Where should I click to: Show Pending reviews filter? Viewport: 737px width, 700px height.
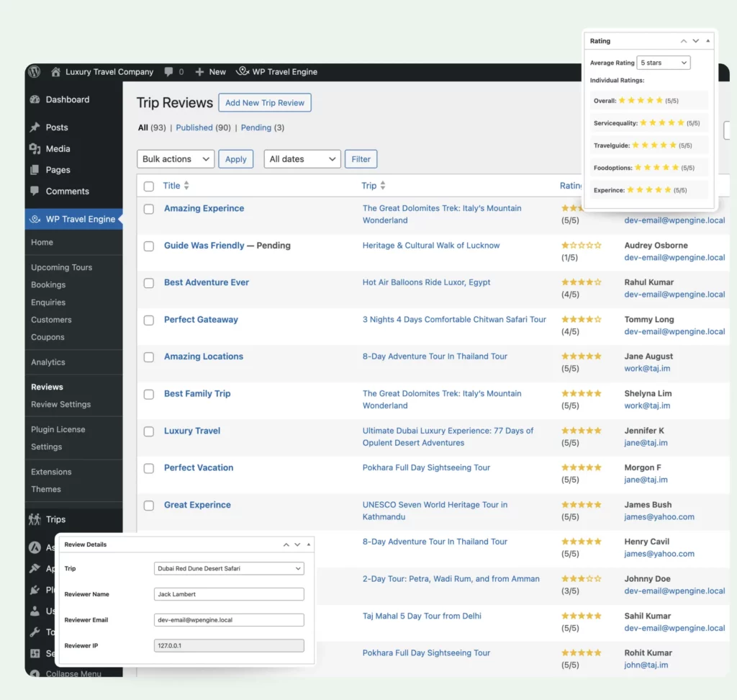coord(256,127)
